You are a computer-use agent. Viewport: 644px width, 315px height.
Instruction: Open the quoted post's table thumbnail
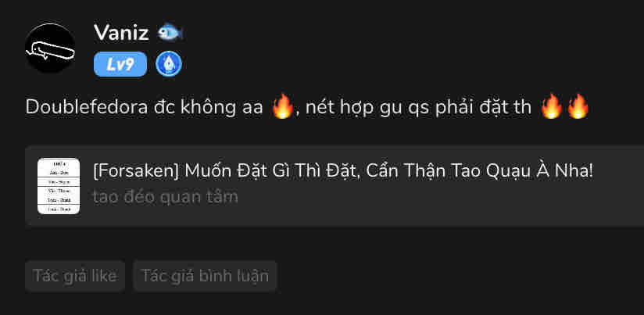(59, 186)
